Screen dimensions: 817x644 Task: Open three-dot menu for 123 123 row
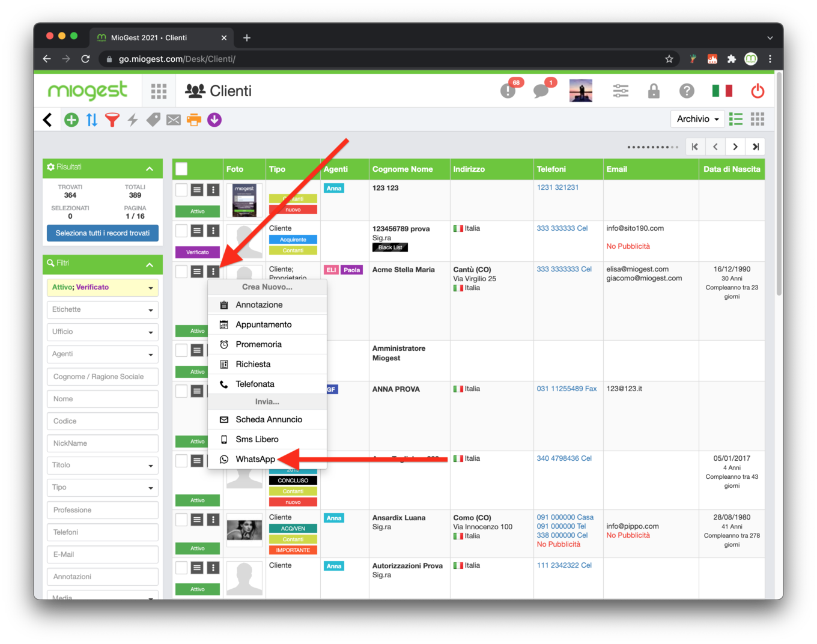pyautogui.click(x=213, y=190)
